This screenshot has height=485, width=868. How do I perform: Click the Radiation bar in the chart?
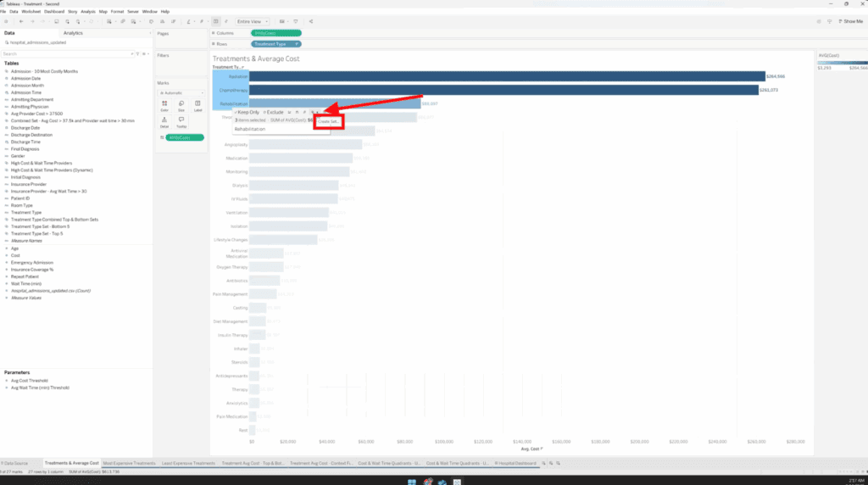(507, 76)
